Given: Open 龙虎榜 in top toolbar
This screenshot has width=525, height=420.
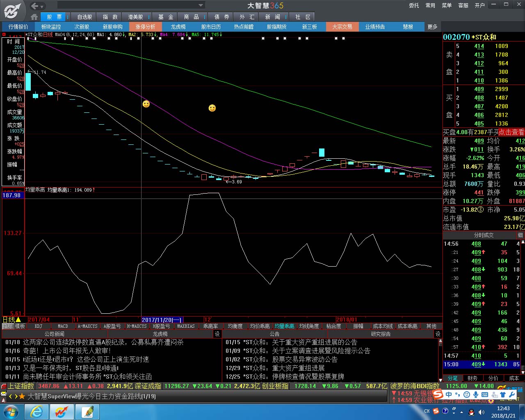Looking at the screenshot, I should point(178,27).
